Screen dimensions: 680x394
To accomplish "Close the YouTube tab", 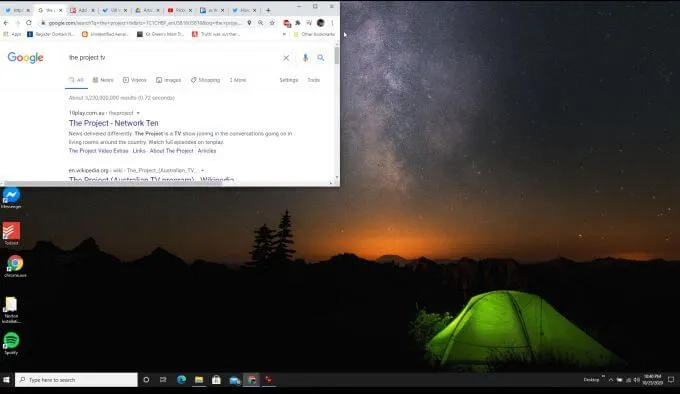I will [x=190, y=10].
